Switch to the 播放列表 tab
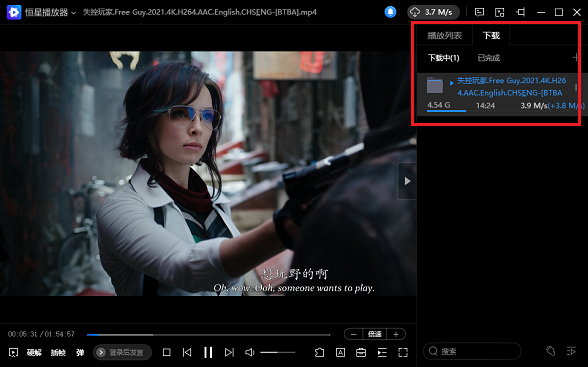This screenshot has height=367, width=588. point(445,36)
